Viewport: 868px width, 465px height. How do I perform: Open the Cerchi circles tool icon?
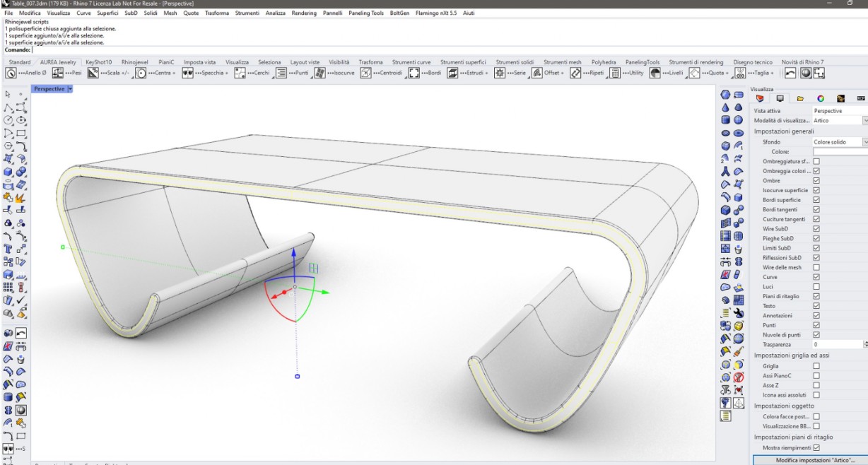pos(240,73)
